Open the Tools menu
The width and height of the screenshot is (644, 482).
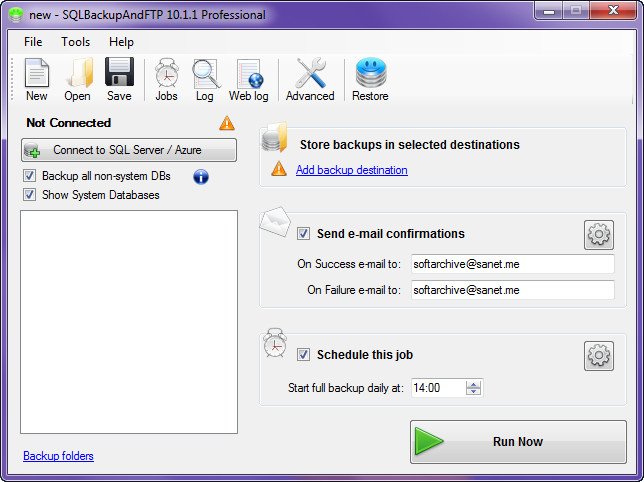coord(76,42)
